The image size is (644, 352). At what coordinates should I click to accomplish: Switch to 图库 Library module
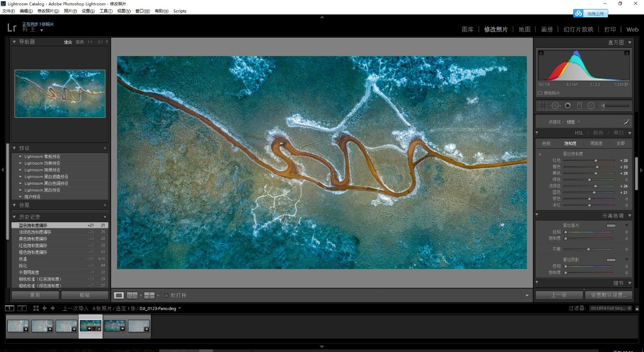(468, 29)
